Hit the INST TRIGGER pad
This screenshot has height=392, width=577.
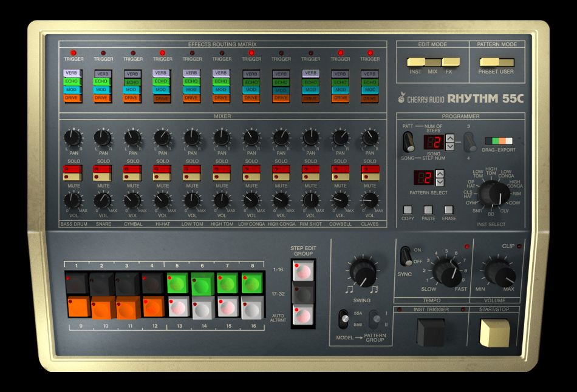pos(430,332)
